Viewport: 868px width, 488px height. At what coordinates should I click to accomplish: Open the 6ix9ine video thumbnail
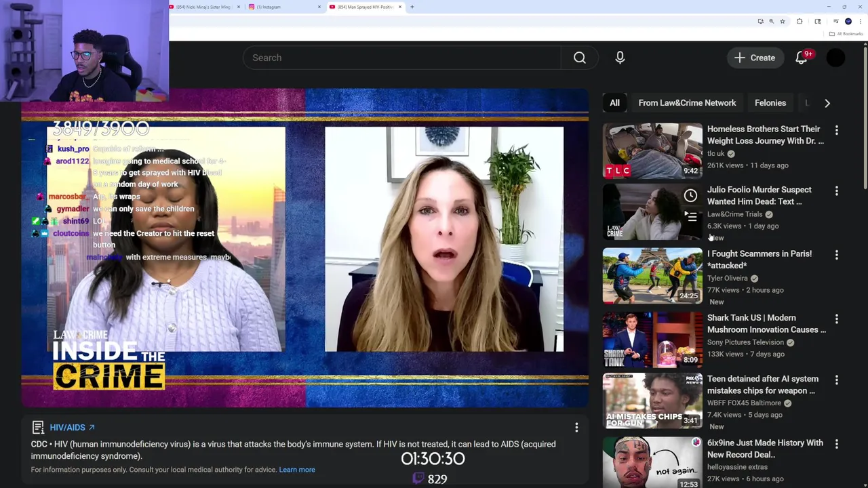coord(652,463)
